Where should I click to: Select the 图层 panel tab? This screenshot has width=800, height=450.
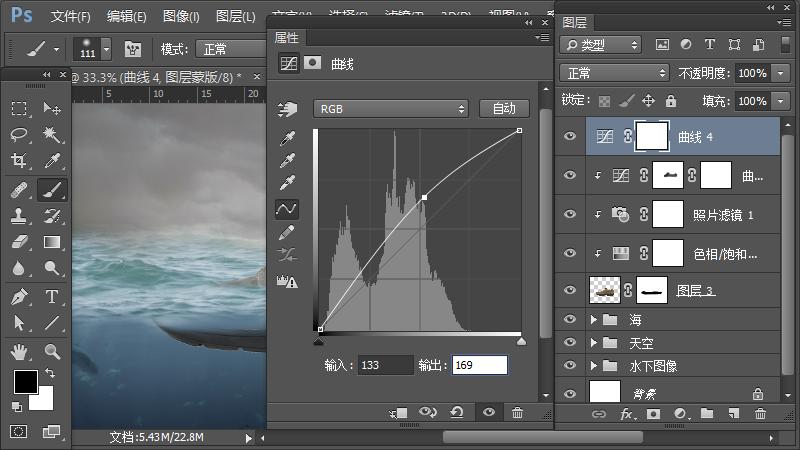(574, 22)
